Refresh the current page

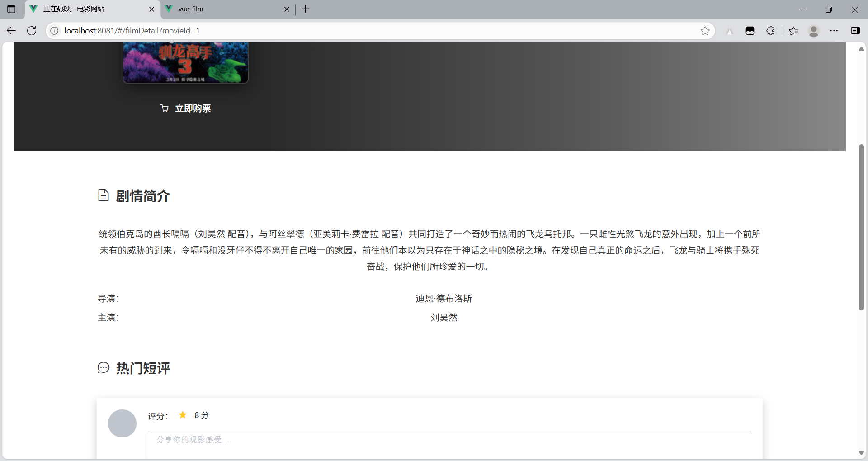(x=32, y=30)
